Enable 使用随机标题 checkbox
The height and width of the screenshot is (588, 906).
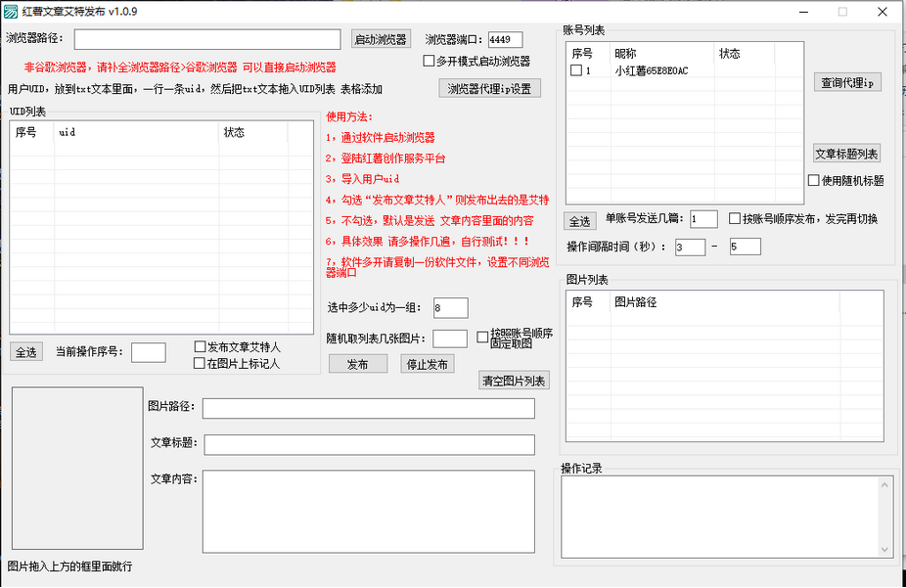pyautogui.click(x=814, y=180)
